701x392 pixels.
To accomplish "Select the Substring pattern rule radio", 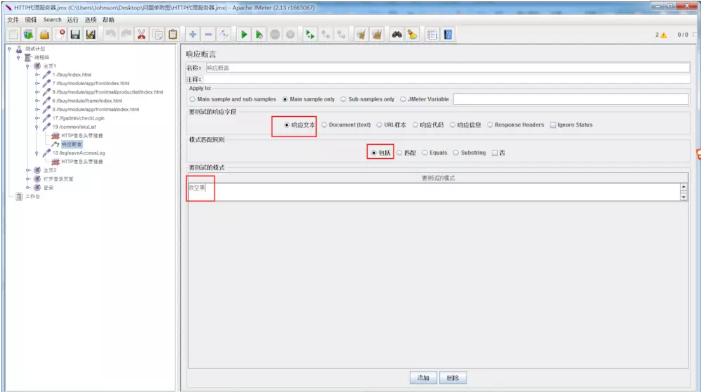I will [x=456, y=153].
